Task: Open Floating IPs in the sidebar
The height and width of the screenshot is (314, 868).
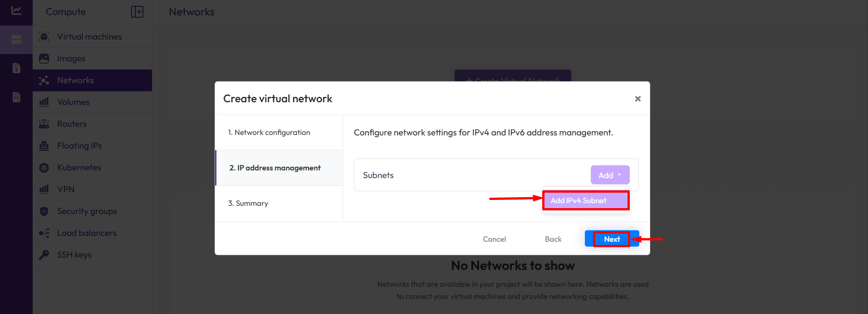Action: 79,146
